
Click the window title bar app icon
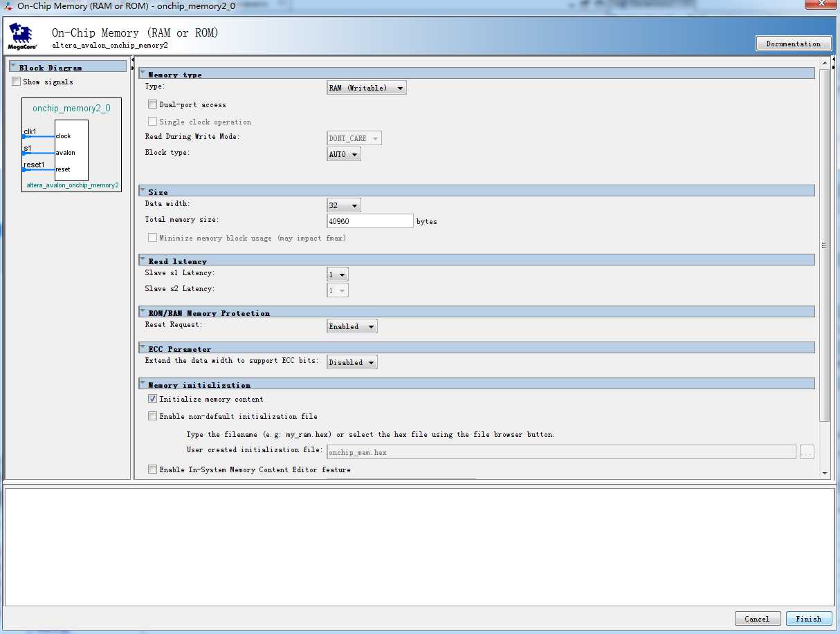(x=8, y=6)
